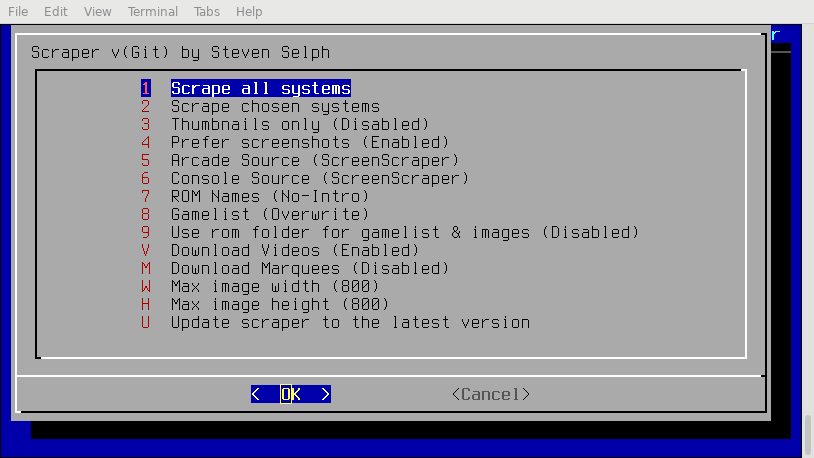The height and width of the screenshot is (458, 814).
Task: Open the Terminal menu
Action: (153, 12)
